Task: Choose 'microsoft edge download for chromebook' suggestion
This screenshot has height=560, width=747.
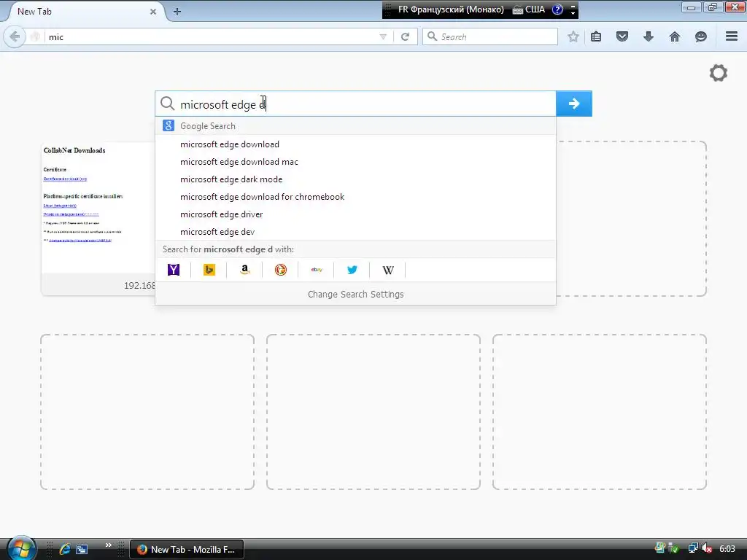Action: 355,197
